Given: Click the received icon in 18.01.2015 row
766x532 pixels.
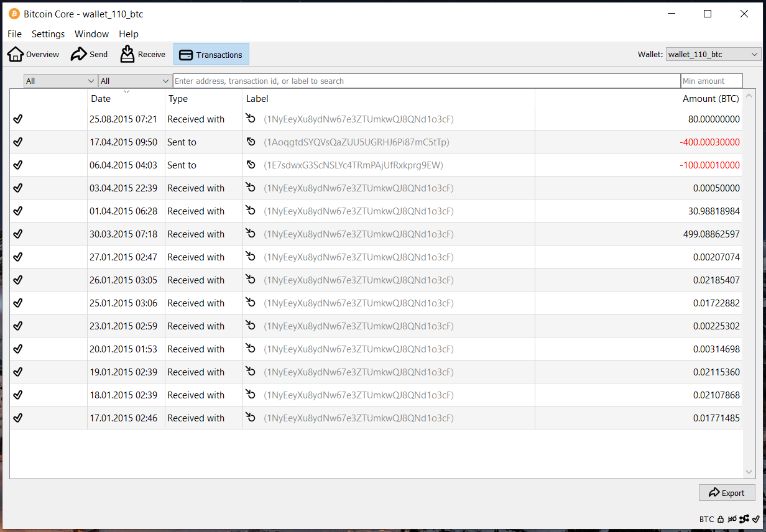Looking at the screenshot, I should 251,394.
